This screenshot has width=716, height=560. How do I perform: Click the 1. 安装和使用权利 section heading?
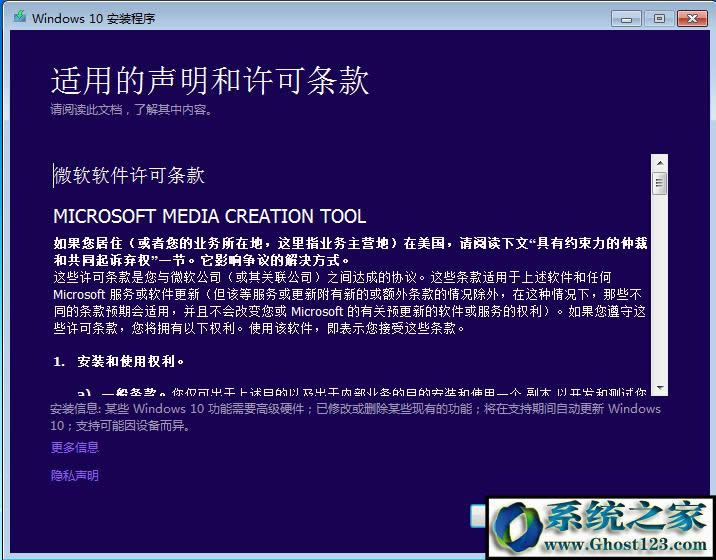pyautogui.click(x=119, y=360)
